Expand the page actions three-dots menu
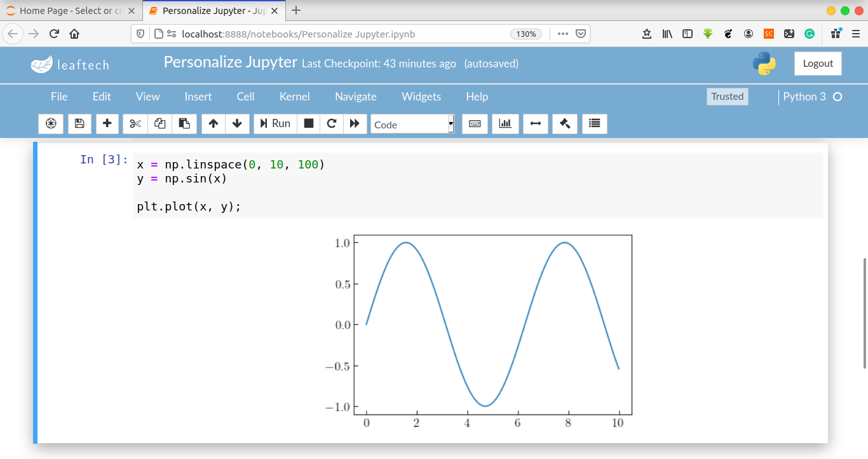 coord(562,34)
